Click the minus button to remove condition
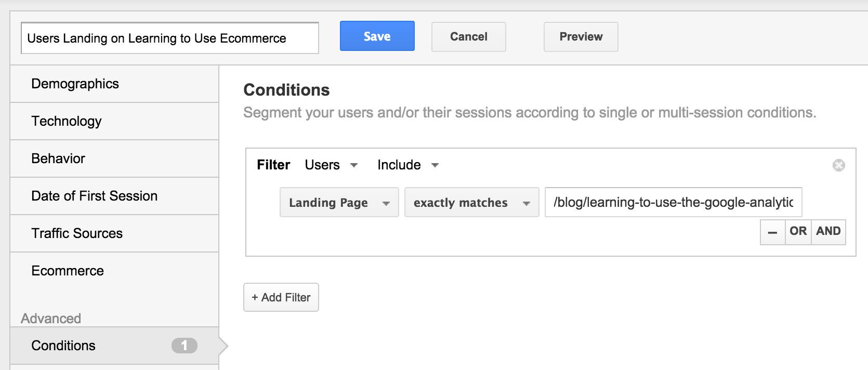868x370 pixels. pyautogui.click(x=772, y=232)
